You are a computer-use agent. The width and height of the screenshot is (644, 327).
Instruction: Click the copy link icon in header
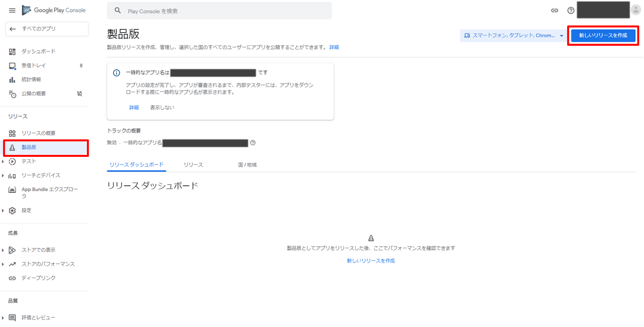555,10
